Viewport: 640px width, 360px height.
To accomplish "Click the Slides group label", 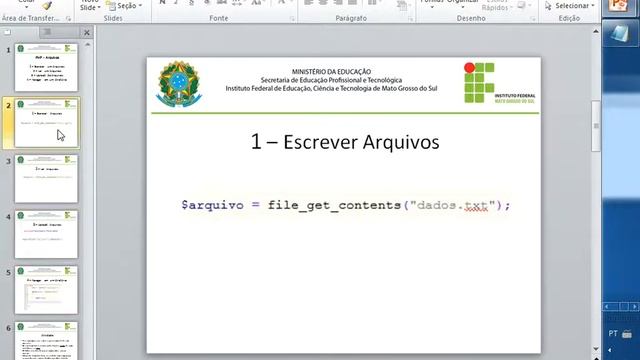I will click(x=113, y=18).
